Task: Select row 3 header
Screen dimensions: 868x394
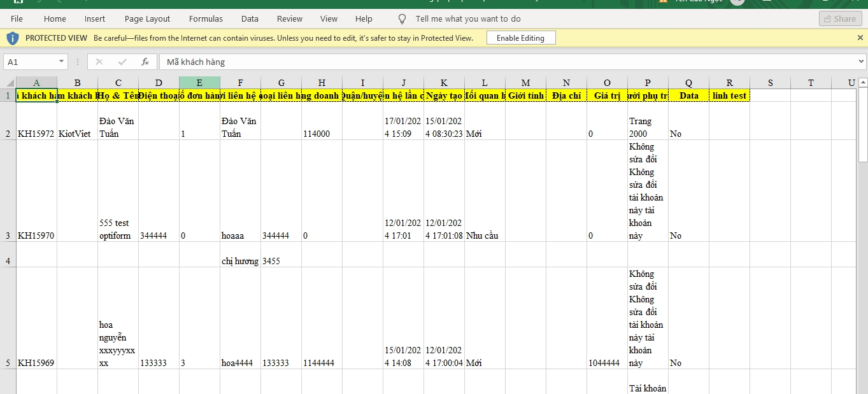Action: click(8, 191)
